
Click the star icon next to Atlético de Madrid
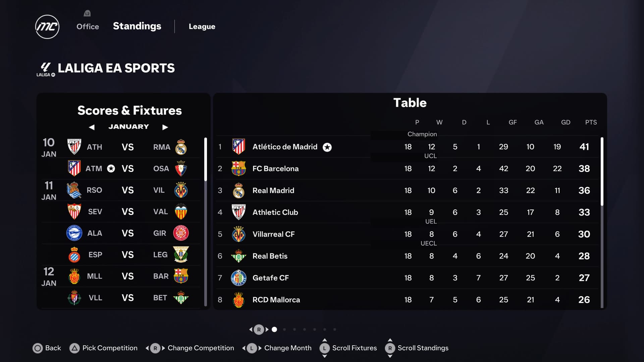click(327, 147)
